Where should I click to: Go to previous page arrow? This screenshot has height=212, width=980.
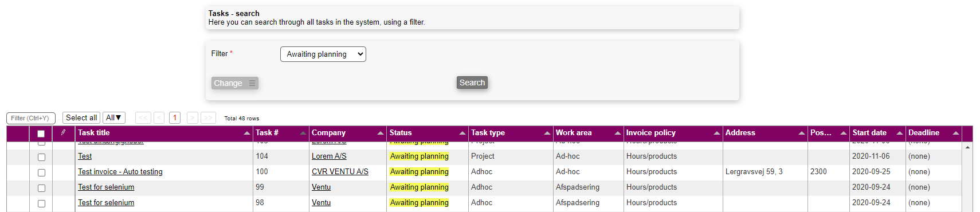pyautogui.click(x=159, y=117)
